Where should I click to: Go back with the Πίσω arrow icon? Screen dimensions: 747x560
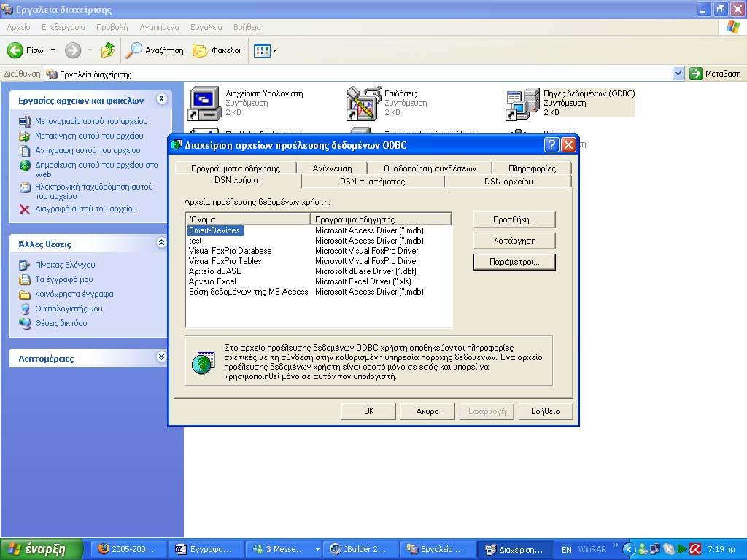click(x=15, y=50)
